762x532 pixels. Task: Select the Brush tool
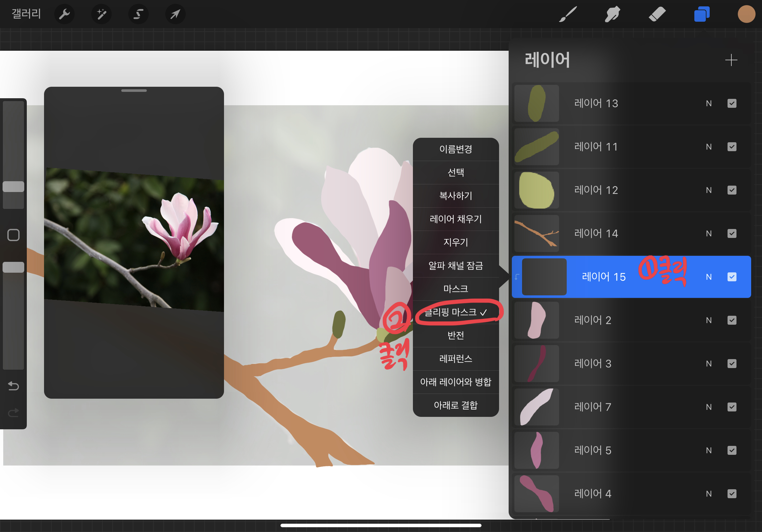point(568,14)
